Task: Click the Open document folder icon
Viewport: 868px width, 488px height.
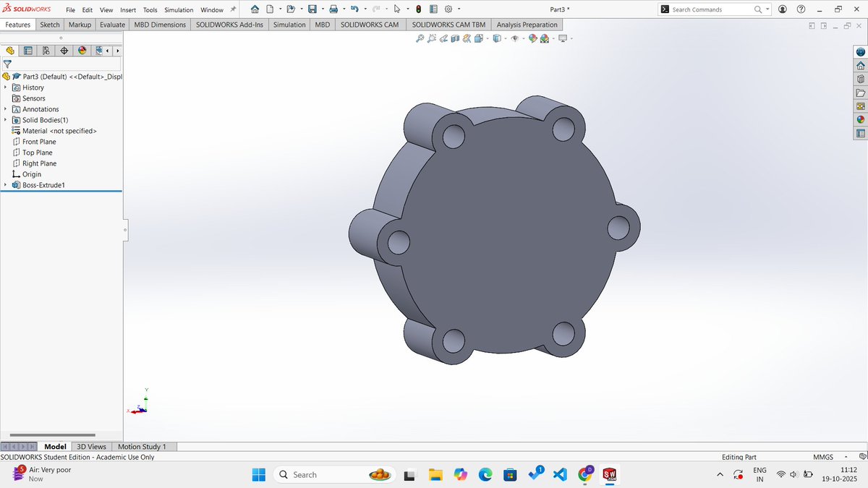Action: coord(291,9)
